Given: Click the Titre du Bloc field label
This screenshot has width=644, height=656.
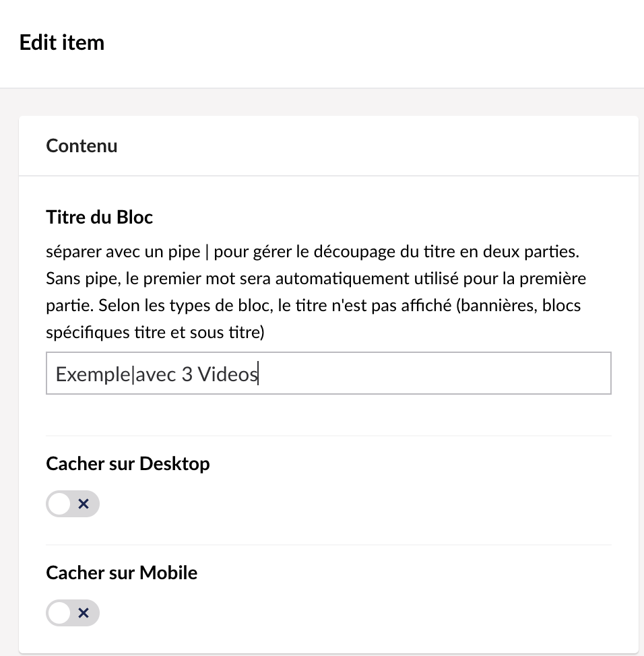Looking at the screenshot, I should point(100,217).
